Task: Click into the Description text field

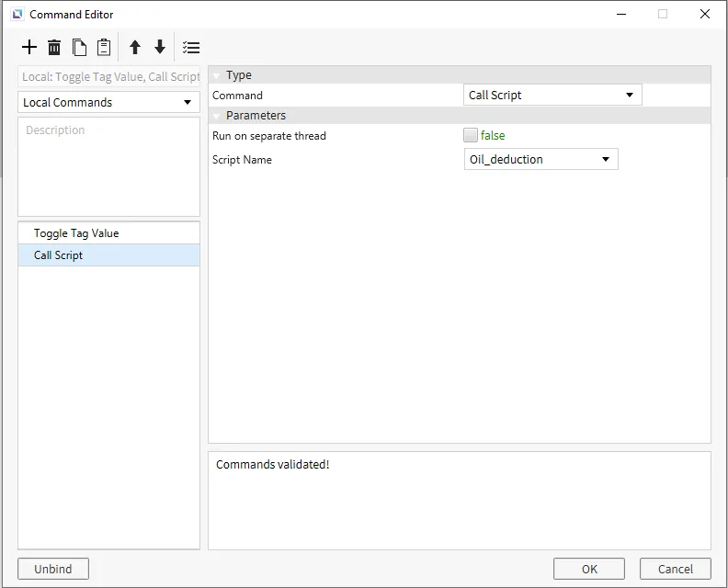Action: (x=108, y=166)
